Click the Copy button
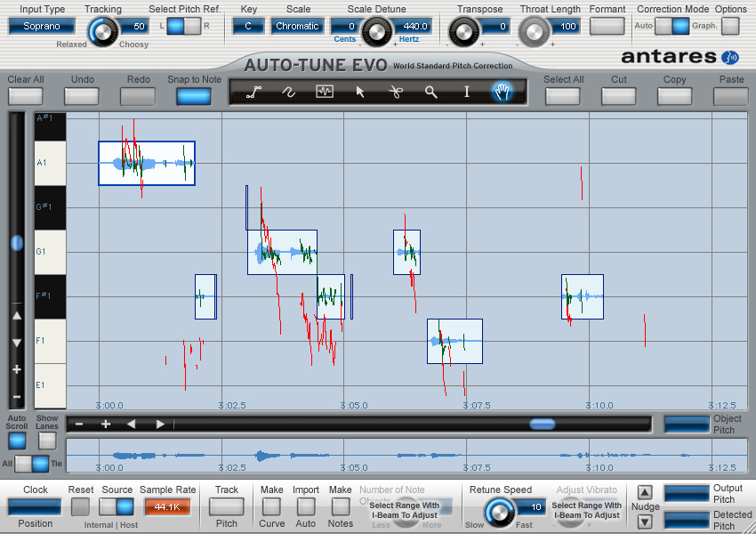Viewport: 756px width, 534px height. coord(674,96)
